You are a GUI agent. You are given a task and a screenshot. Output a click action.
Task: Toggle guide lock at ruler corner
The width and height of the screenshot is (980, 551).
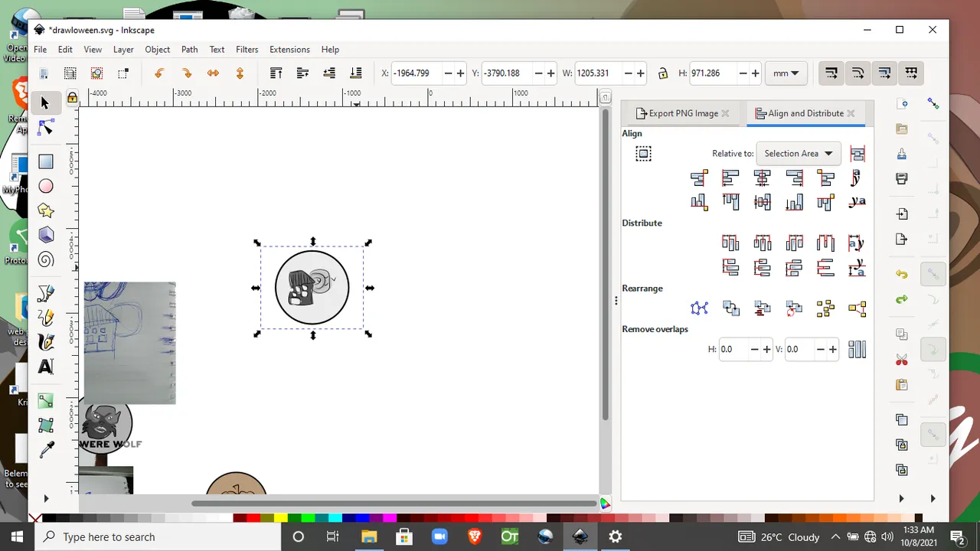tap(72, 98)
